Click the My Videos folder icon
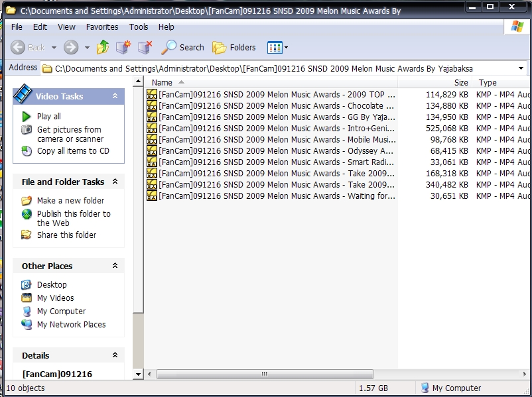The width and height of the screenshot is (532, 397). [27, 298]
